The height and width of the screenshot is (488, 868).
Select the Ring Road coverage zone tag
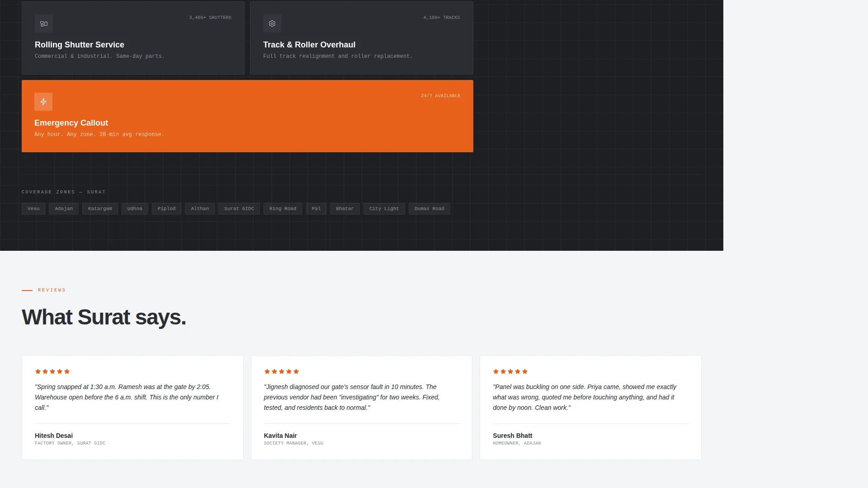coord(283,209)
